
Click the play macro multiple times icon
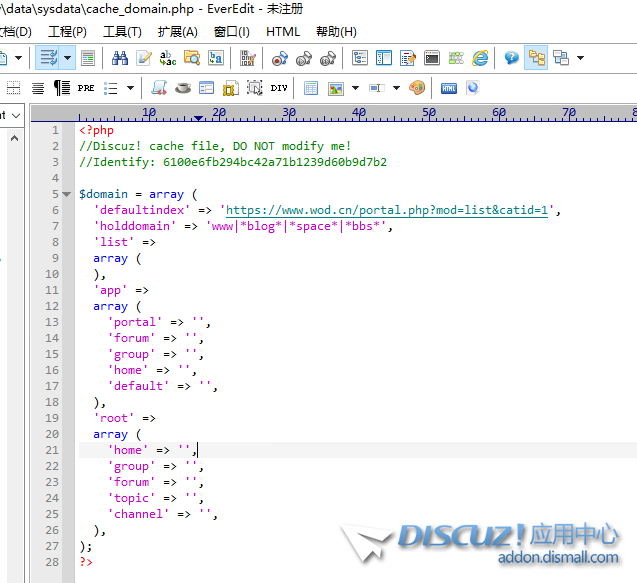328,58
